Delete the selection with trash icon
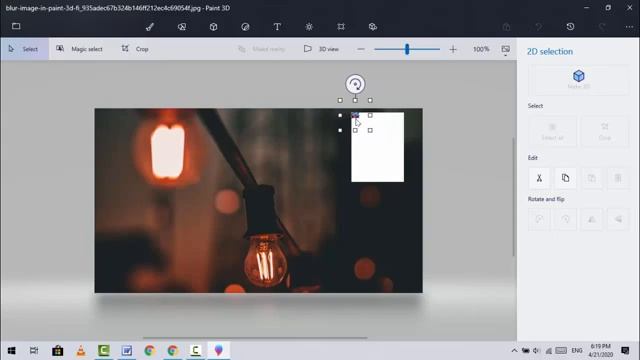The width and height of the screenshot is (640, 360). 618,178
